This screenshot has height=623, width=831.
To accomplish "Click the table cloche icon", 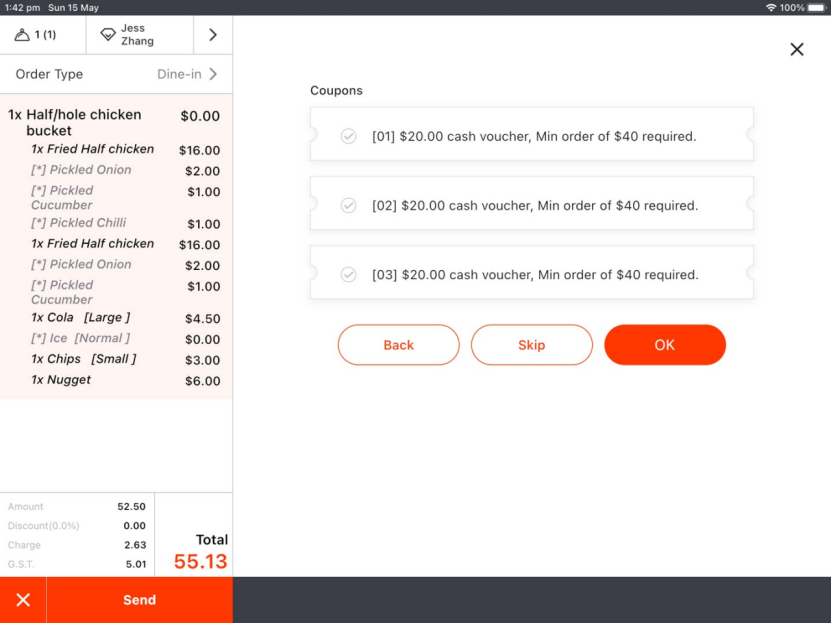I will (23, 35).
